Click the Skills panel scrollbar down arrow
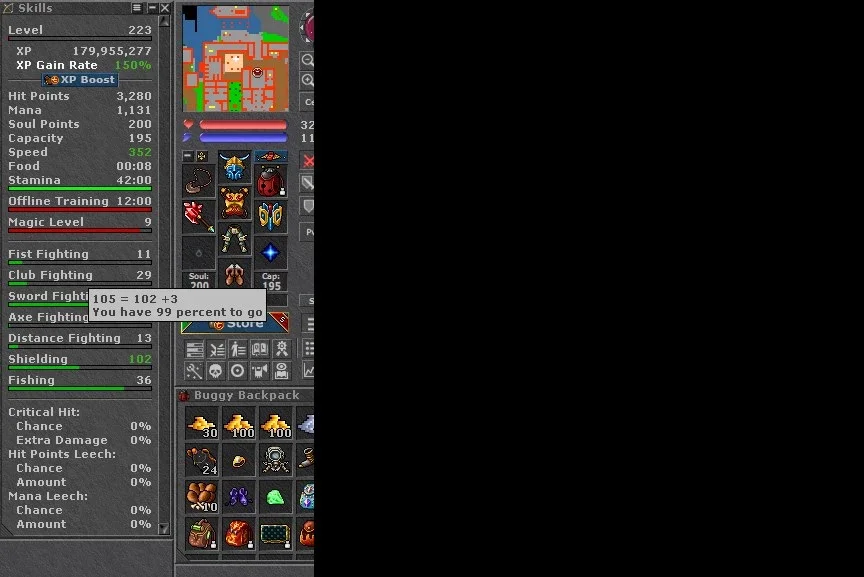This screenshot has width=864, height=577. [x=164, y=529]
